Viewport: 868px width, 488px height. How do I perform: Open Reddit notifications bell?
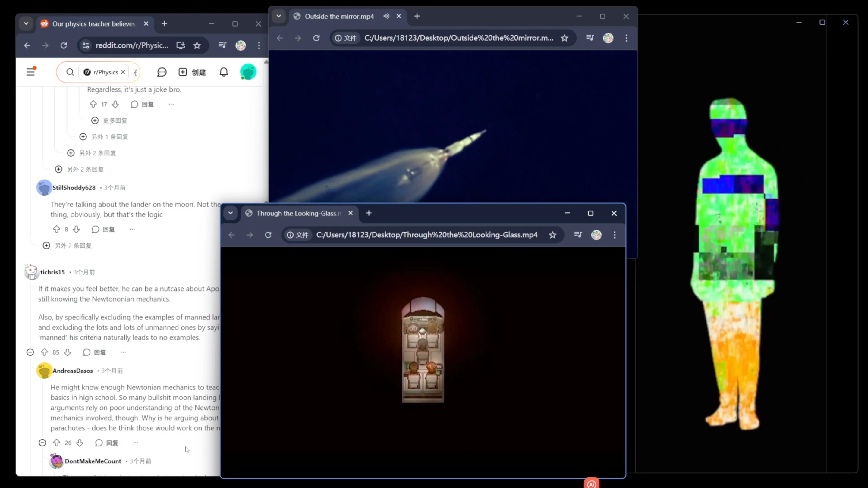point(224,72)
